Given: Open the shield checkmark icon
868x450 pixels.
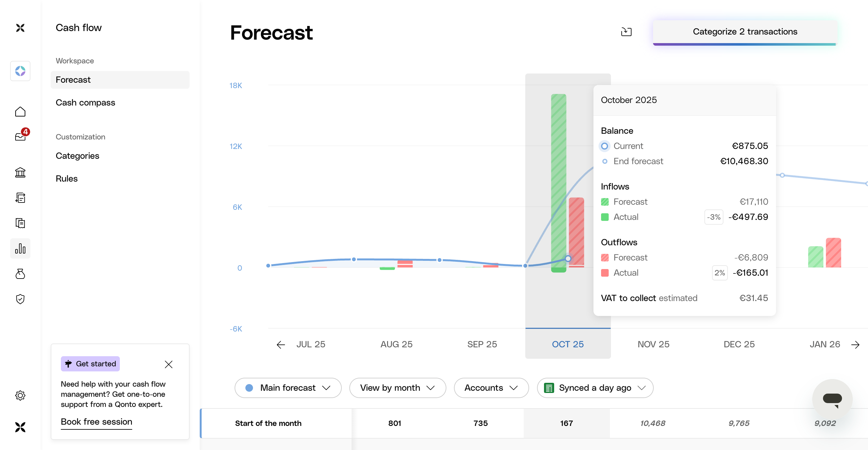Looking at the screenshot, I should (x=20, y=299).
